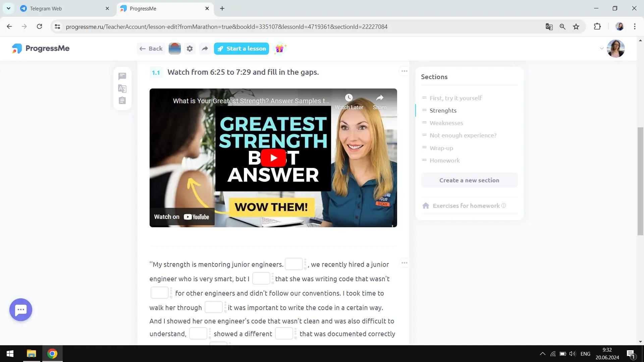Toggle Google Translate for the page
This screenshot has height=362, width=644.
pos(549,26)
